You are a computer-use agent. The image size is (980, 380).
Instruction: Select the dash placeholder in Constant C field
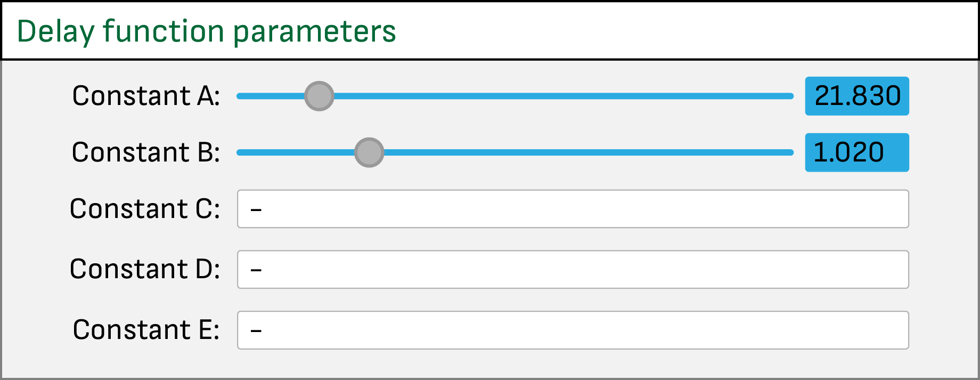pyautogui.click(x=257, y=209)
